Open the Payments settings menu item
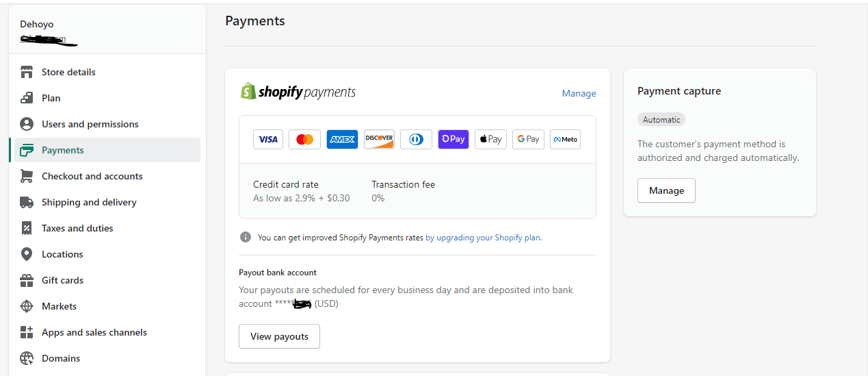Image resolution: width=868 pixels, height=376 pixels. pos(106,150)
